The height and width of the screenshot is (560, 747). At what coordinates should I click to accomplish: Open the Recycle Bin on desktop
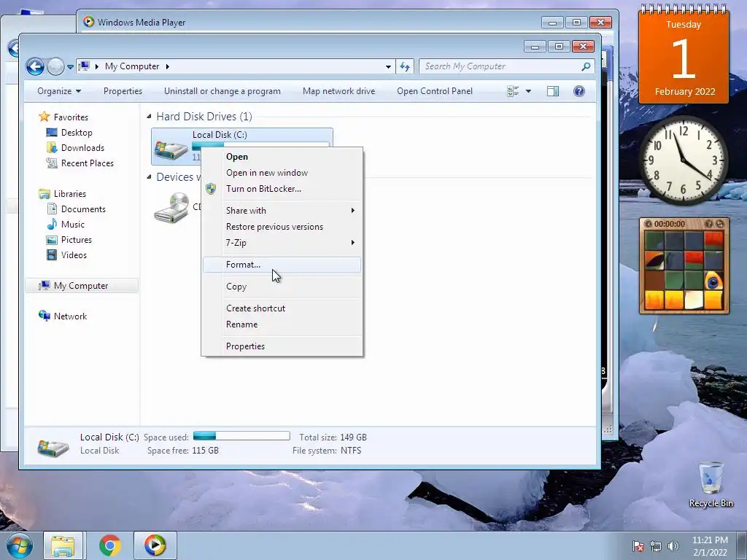(x=711, y=485)
